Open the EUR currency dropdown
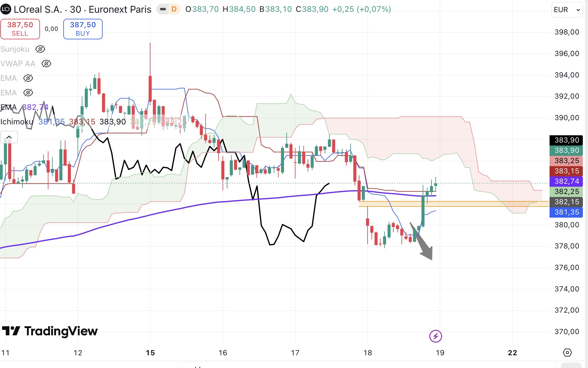Viewport: 588px width, 368px height. (567, 10)
